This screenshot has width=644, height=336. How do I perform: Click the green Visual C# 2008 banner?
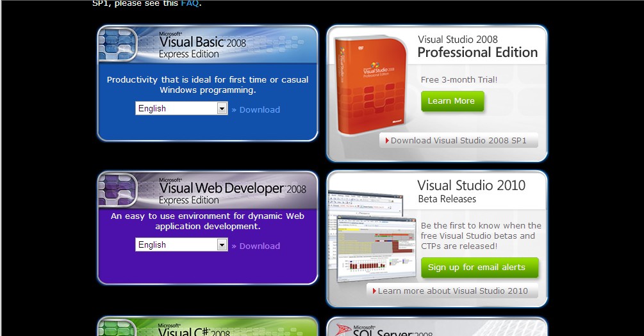tap(208, 327)
